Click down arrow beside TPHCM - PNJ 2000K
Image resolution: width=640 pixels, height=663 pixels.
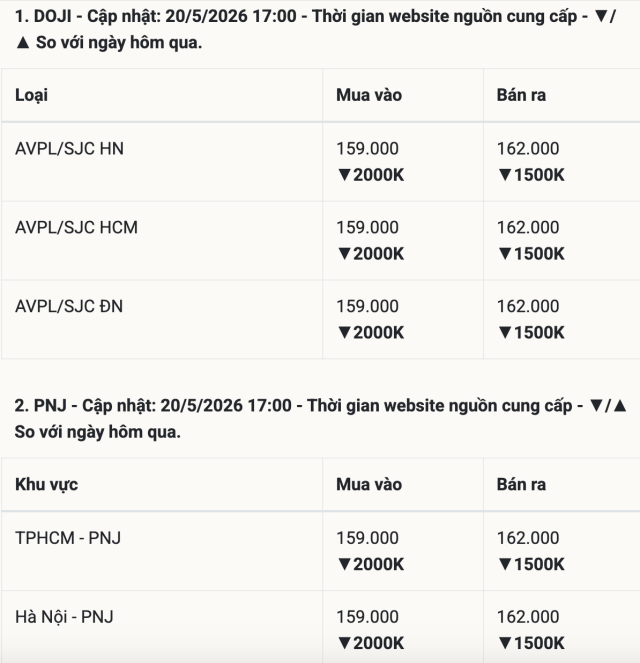click(x=344, y=564)
